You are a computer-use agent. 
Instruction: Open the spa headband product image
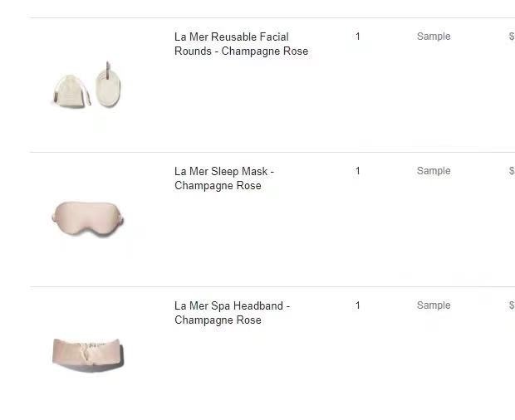[88, 353]
